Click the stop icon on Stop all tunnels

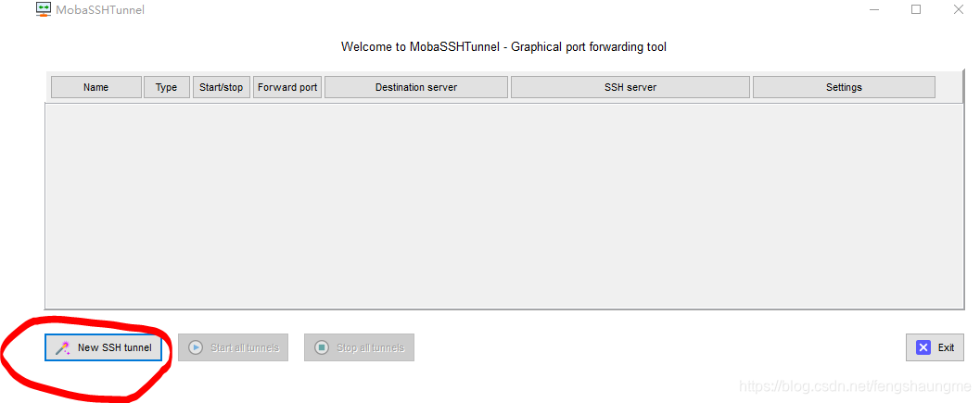322,347
